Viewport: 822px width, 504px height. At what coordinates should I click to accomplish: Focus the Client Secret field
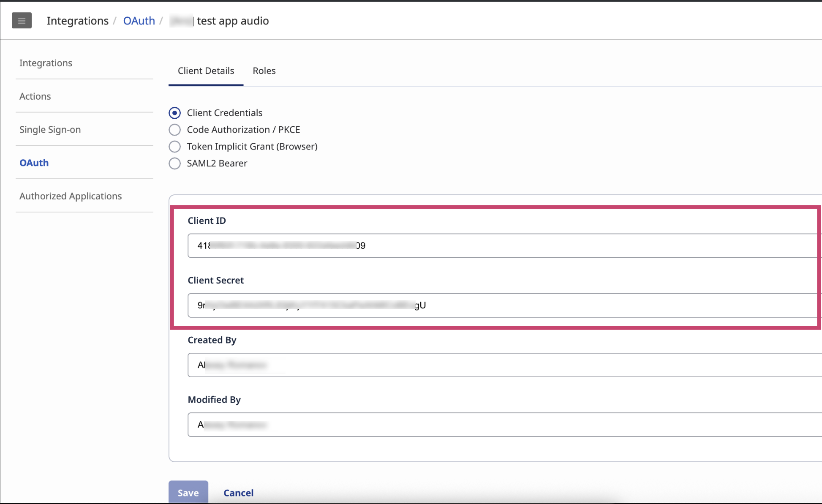(x=503, y=305)
